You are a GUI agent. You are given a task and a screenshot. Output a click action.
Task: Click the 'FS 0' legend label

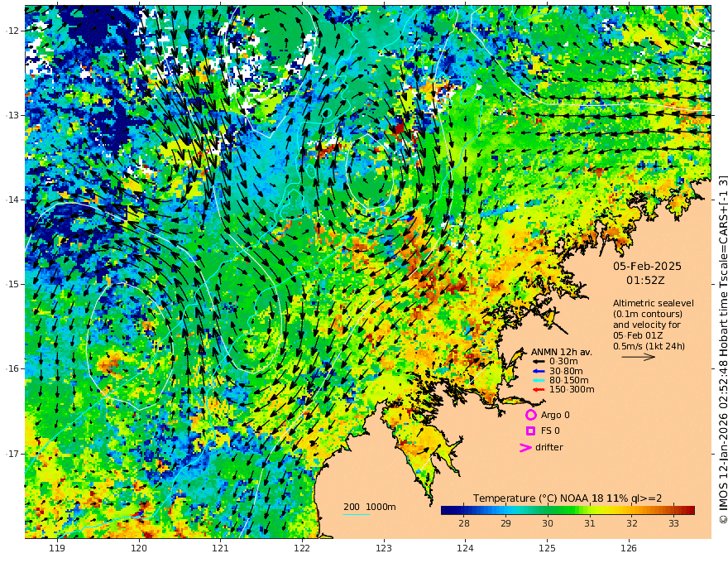tap(550, 431)
